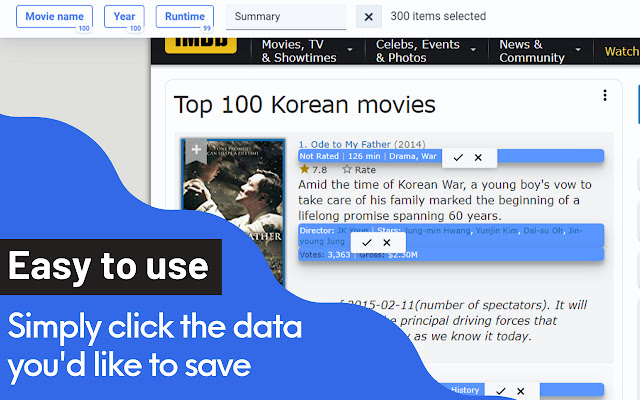Open the Watchlist menu item
640x400 pixels.
(622, 51)
